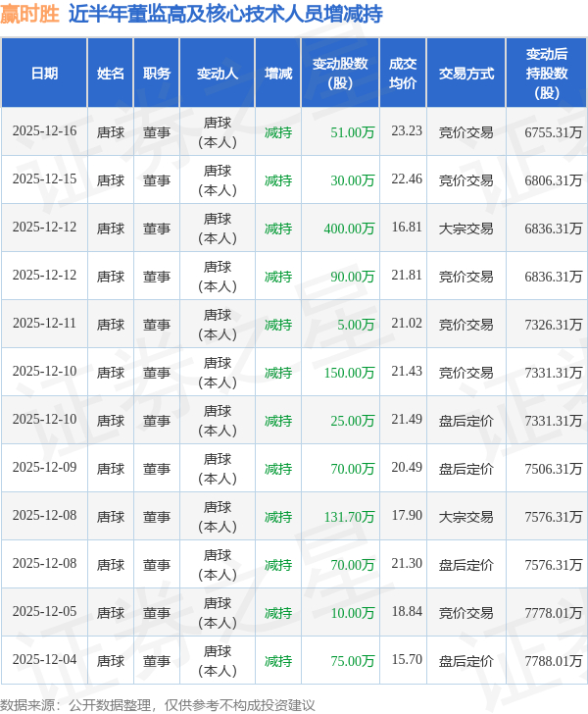Click the average price 21.30
Image resolution: width=588 pixels, height=714 pixels.
click(407, 563)
